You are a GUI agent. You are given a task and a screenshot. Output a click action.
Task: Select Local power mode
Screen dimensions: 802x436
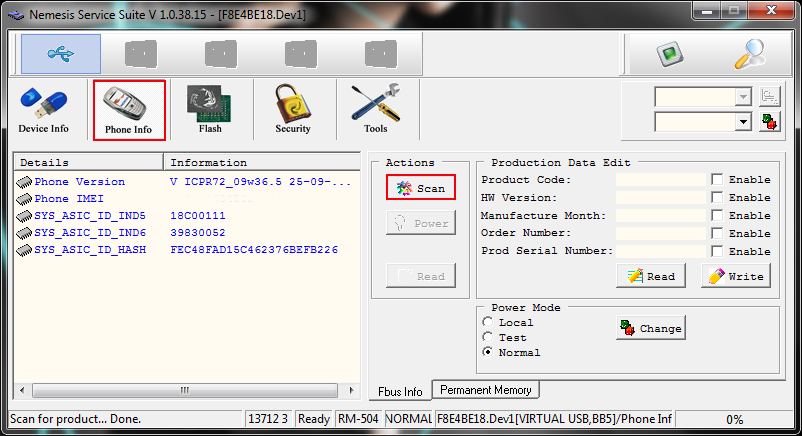[488, 322]
